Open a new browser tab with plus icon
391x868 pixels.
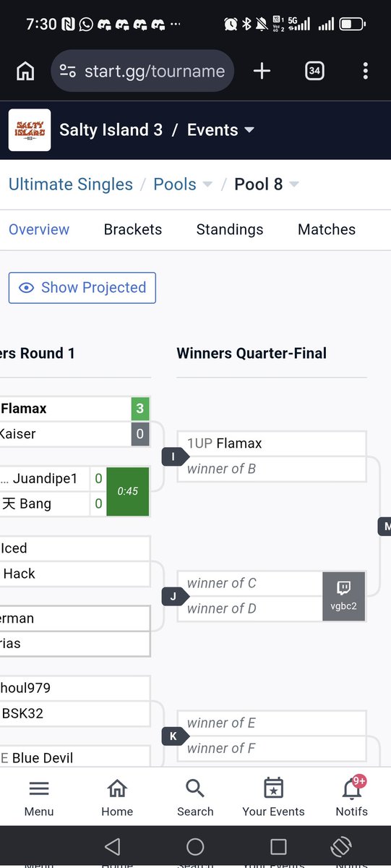(x=262, y=71)
